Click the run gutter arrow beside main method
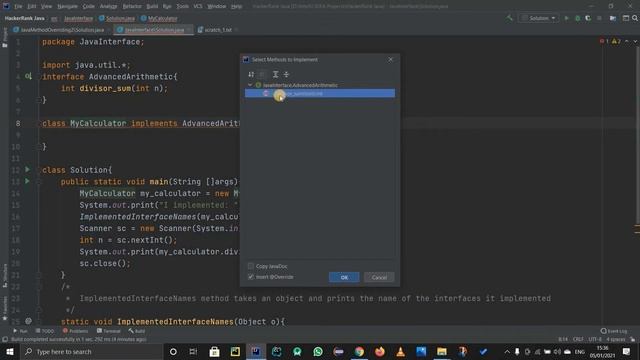The height and width of the screenshot is (360, 640). 27,181
